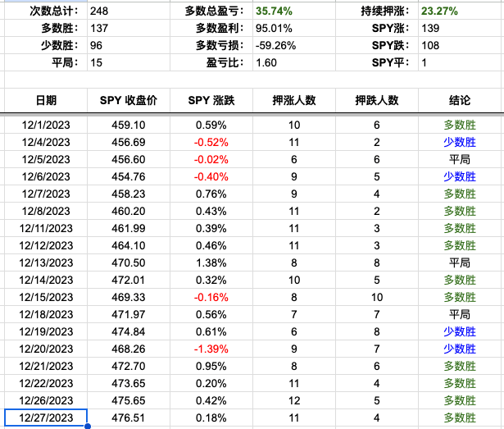
Task: Select the closing price 476.51 cell
Action: click(x=129, y=418)
